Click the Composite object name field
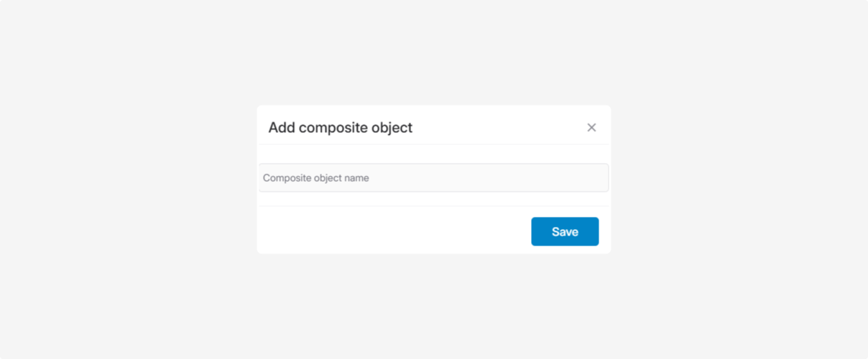 tap(433, 178)
